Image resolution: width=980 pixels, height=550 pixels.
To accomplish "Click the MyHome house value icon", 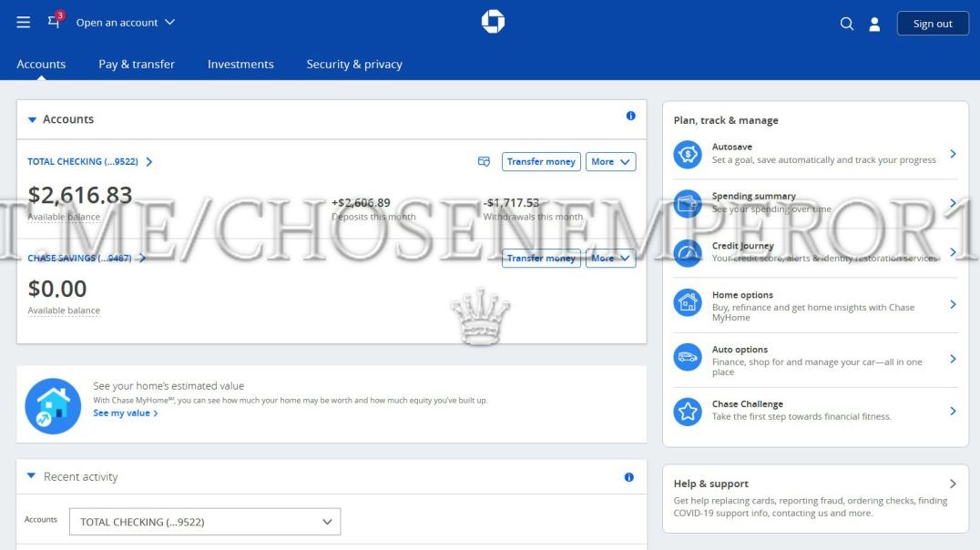I will tap(53, 405).
